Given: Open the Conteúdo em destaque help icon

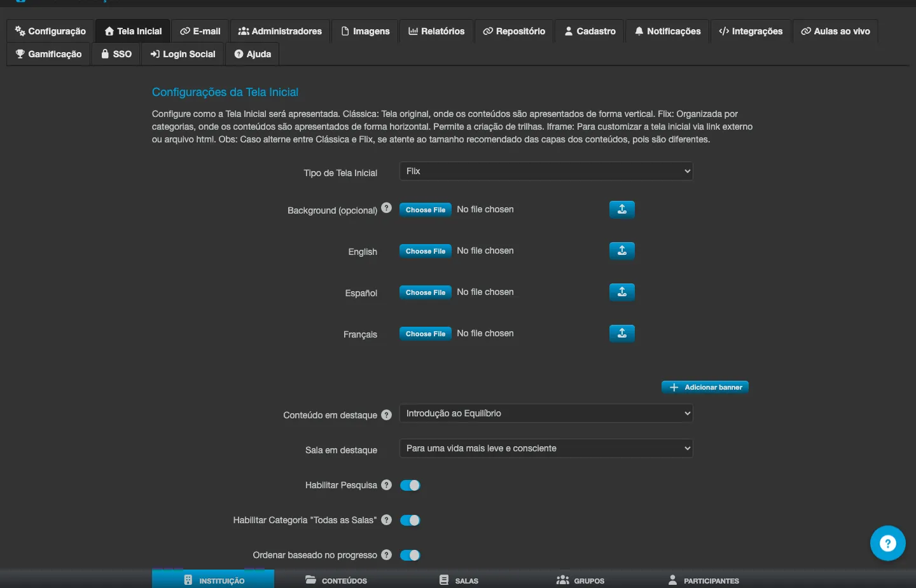Looking at the screenshot, I should click(386, 415).
